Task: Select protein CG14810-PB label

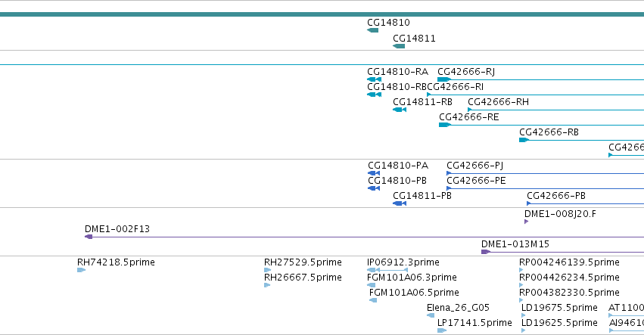Action: click(397, 181)
